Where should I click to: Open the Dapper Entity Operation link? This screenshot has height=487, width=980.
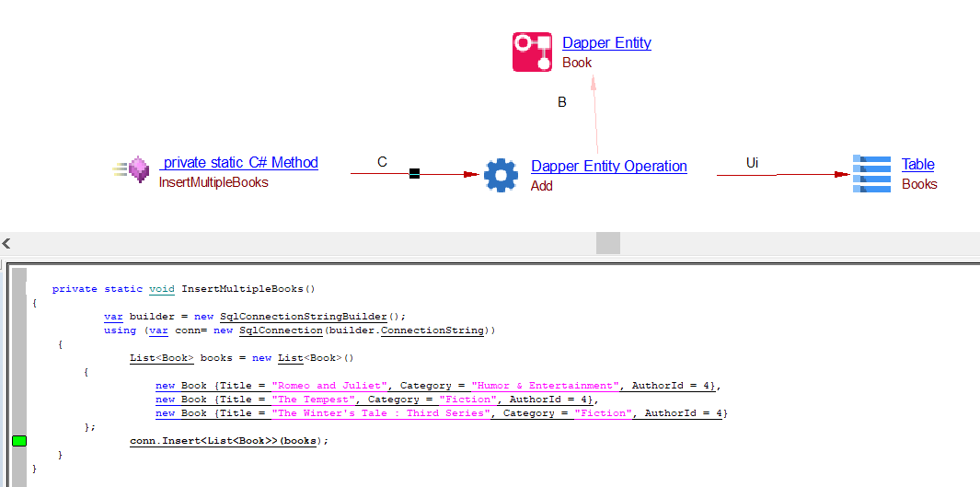(x=608, y=166)
